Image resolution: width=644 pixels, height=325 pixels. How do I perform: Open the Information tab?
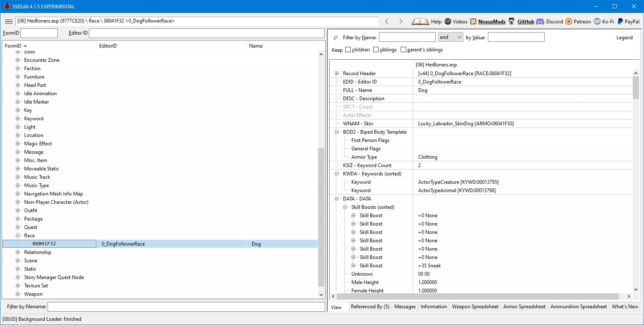pos(434,307)
